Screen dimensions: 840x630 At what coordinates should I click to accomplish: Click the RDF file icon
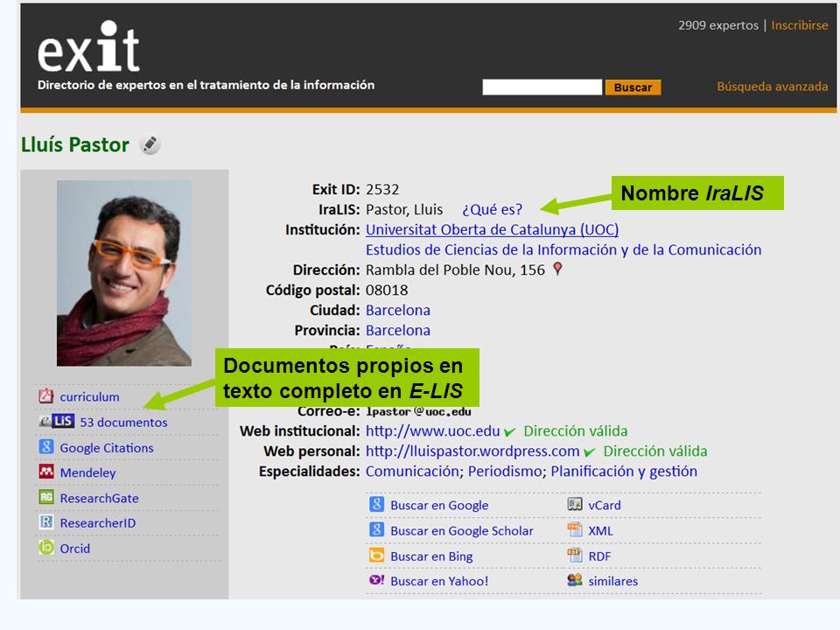575,555
